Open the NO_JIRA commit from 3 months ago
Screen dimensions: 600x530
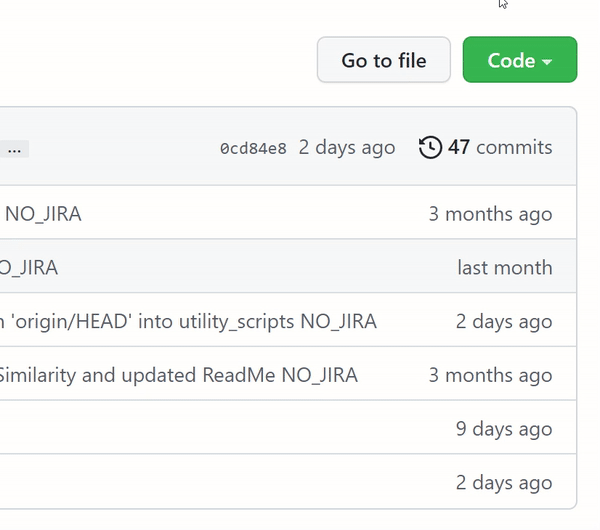42,213
